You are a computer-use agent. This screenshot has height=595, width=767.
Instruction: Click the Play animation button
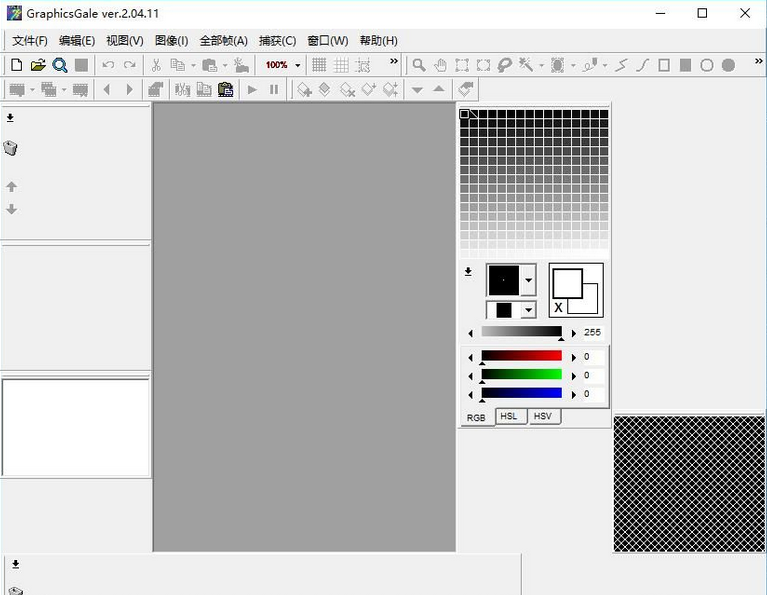(x=252, y=90)
